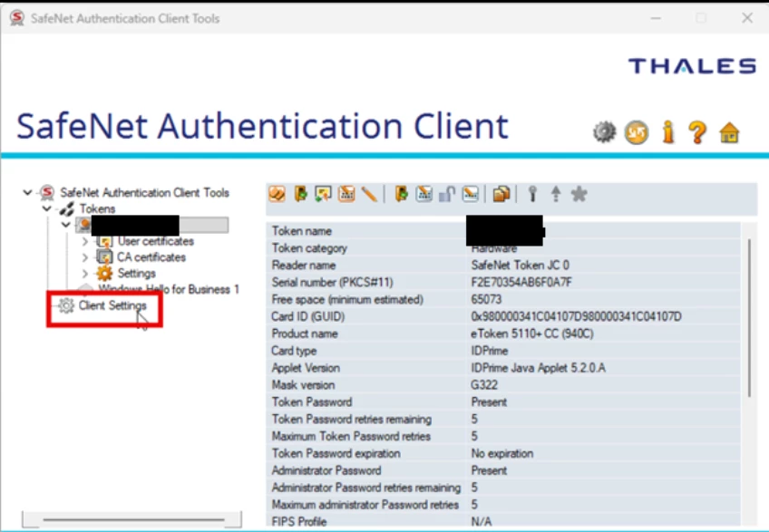Viewport: 769px width, 532px height.
Task: Click the Free space value 65073
Action: (486, 300)
